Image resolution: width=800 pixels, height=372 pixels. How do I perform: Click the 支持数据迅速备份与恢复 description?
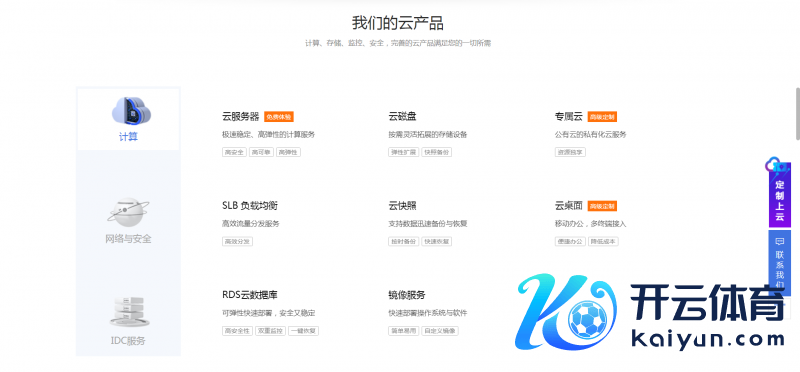point(428,224)
